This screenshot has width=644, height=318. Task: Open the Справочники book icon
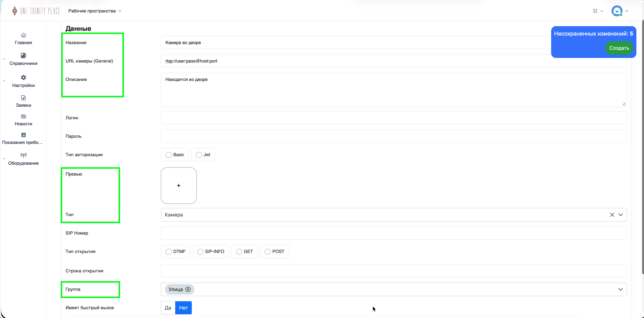[x=23, y=55]
